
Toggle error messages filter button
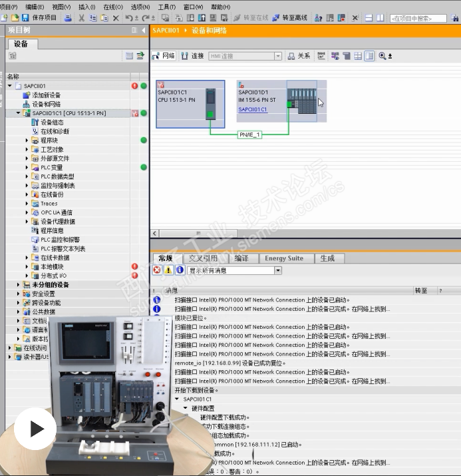(157, 270)
